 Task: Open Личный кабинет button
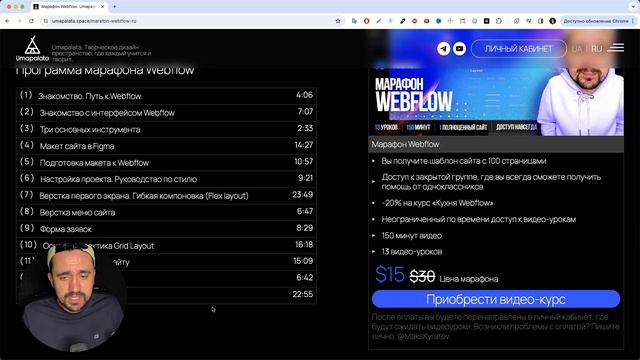[518, 49]
